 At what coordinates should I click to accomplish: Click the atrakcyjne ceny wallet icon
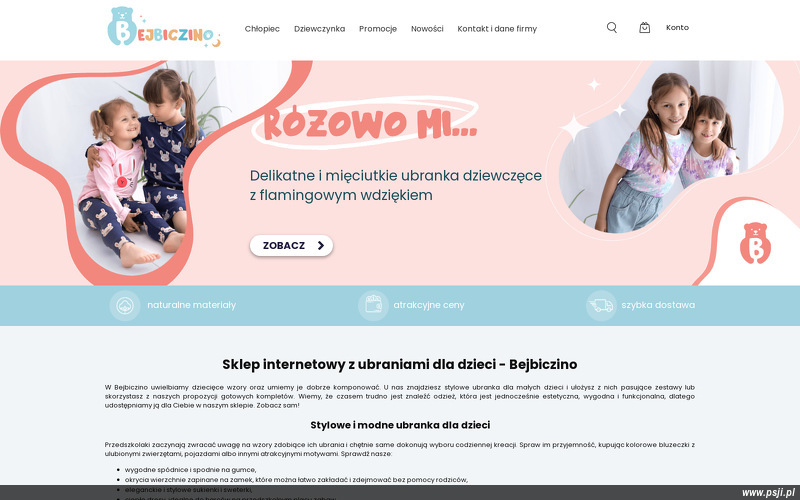373,306
